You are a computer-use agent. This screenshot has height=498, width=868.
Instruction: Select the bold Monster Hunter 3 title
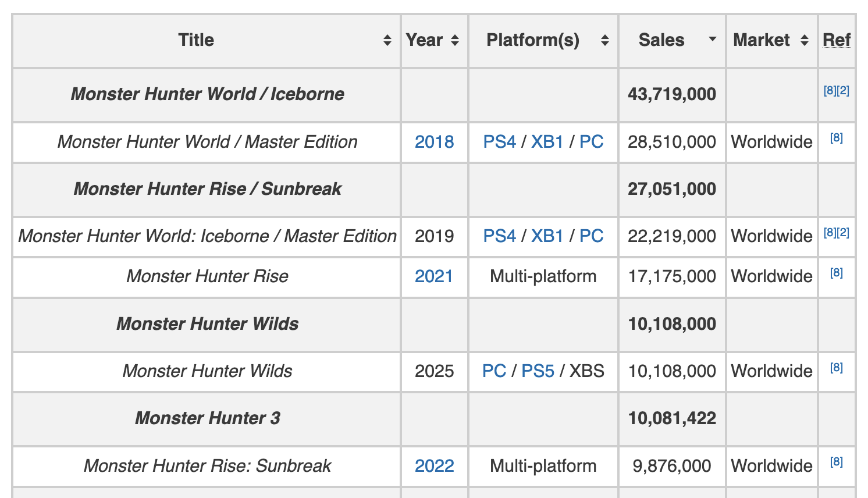(x=207, y=418)
